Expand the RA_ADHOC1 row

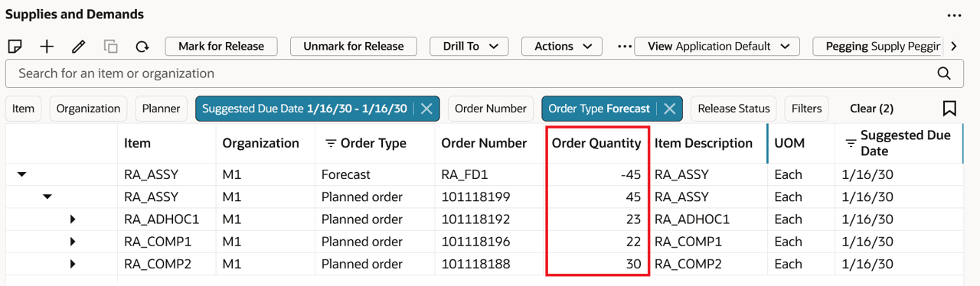coord(73,219)
